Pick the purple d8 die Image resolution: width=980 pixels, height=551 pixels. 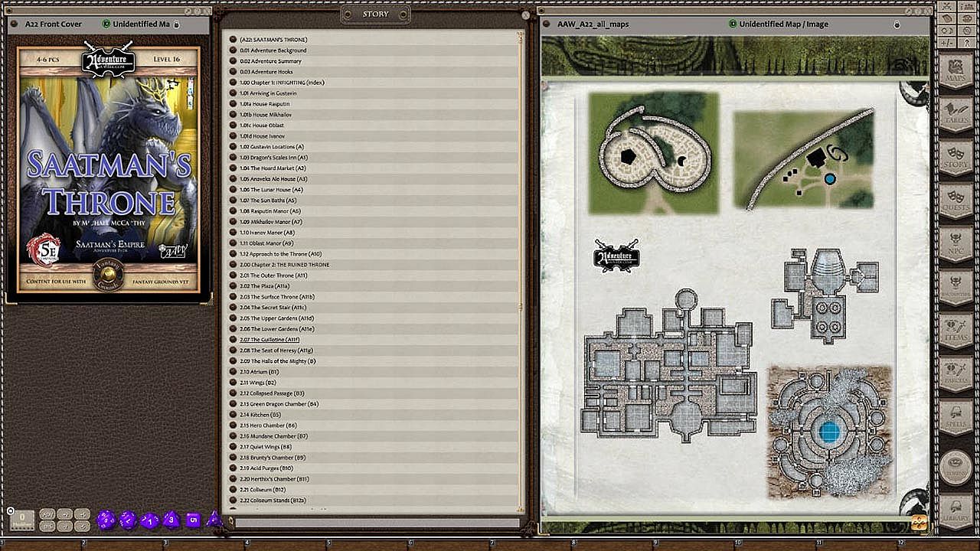[171, 520]
